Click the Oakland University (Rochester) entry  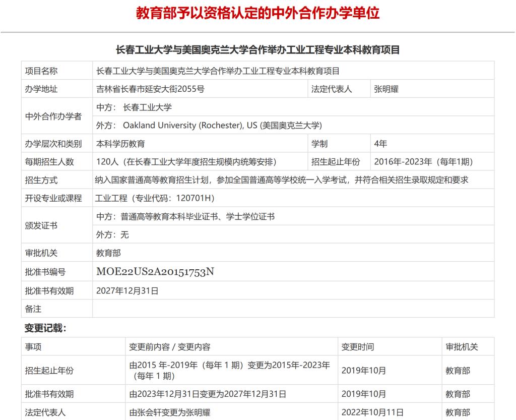tap(209, 126)
